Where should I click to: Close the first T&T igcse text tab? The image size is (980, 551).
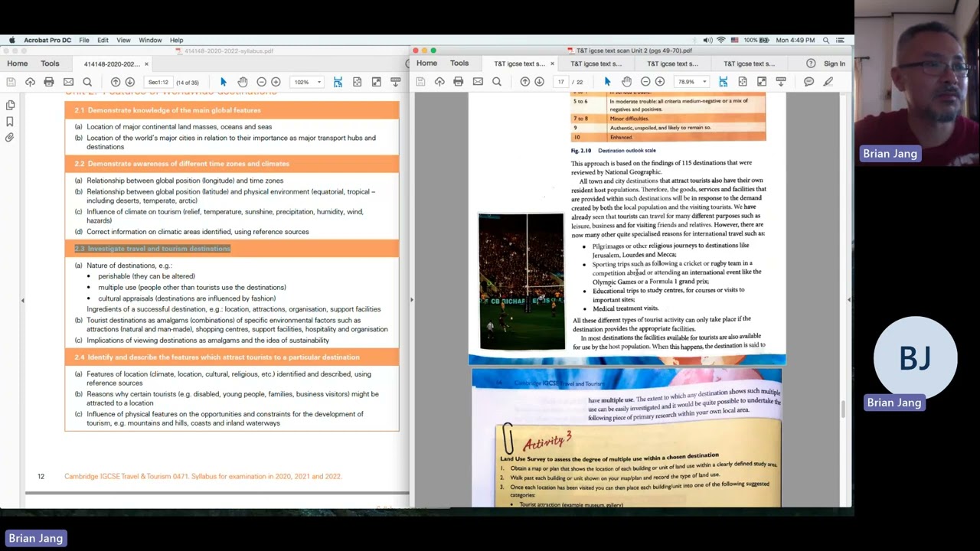click(x=552, y=64)
